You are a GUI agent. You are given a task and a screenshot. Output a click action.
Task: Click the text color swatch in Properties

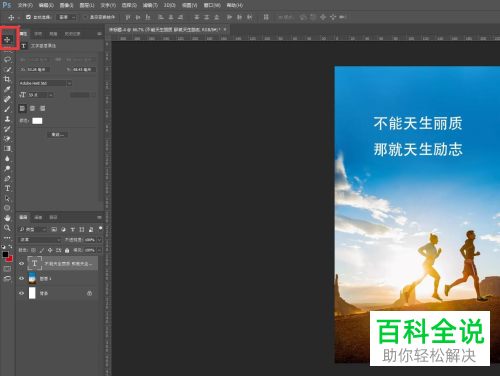point(37,121)
